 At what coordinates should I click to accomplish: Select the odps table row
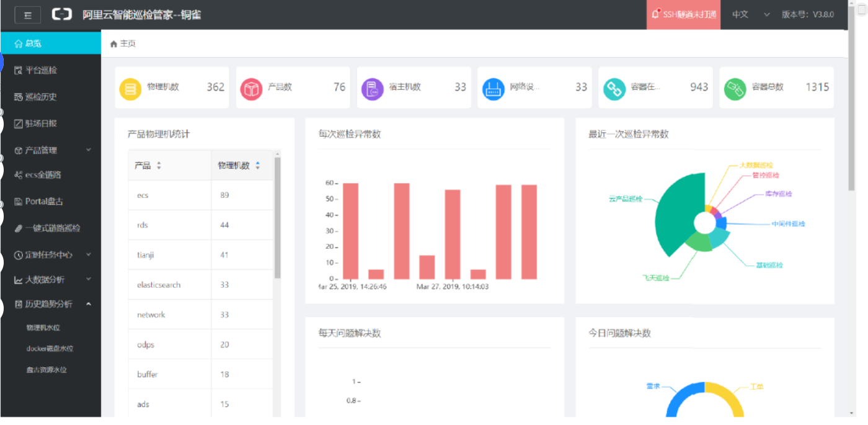pos(201,344)
